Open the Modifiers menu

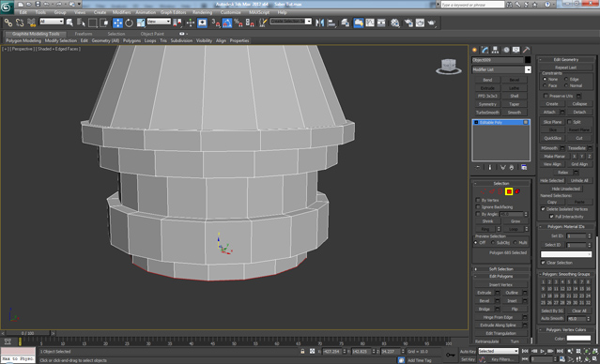(x=122, y=12)
